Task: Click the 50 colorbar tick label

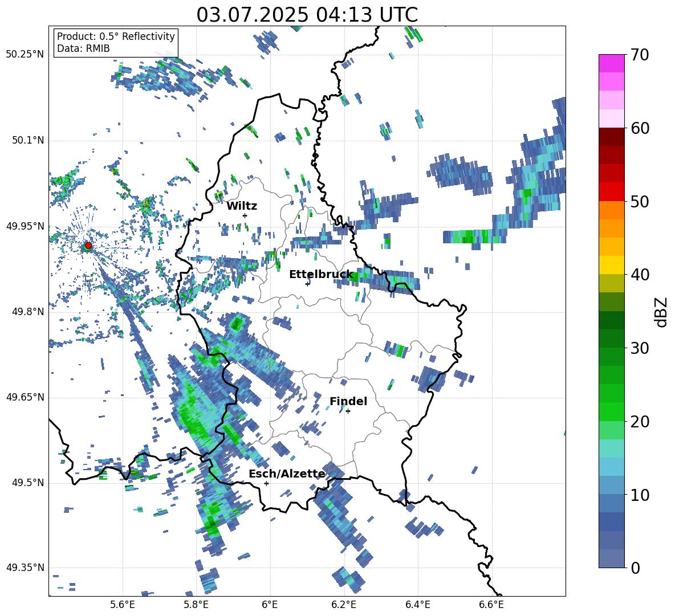Action: click(640, 201)
